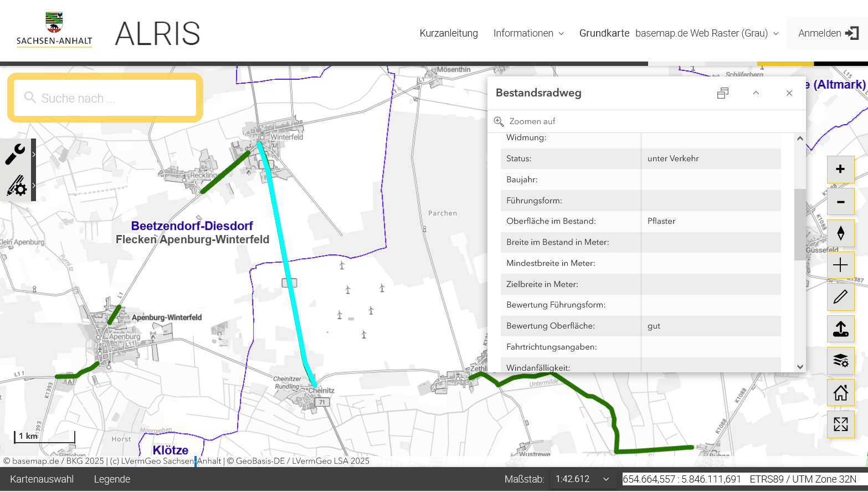868x492 pixels.
Task: Click the Suche nach search field
Action: (x=105, y=98)
